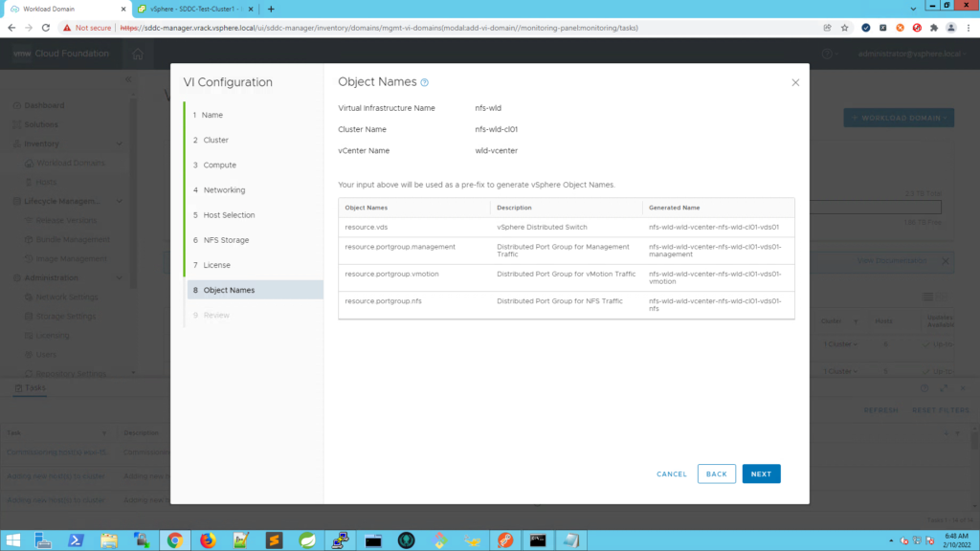This screenshot has width=980, height=551.
Task: Open Dashboard in the sidebar
Action: [44, 105]
